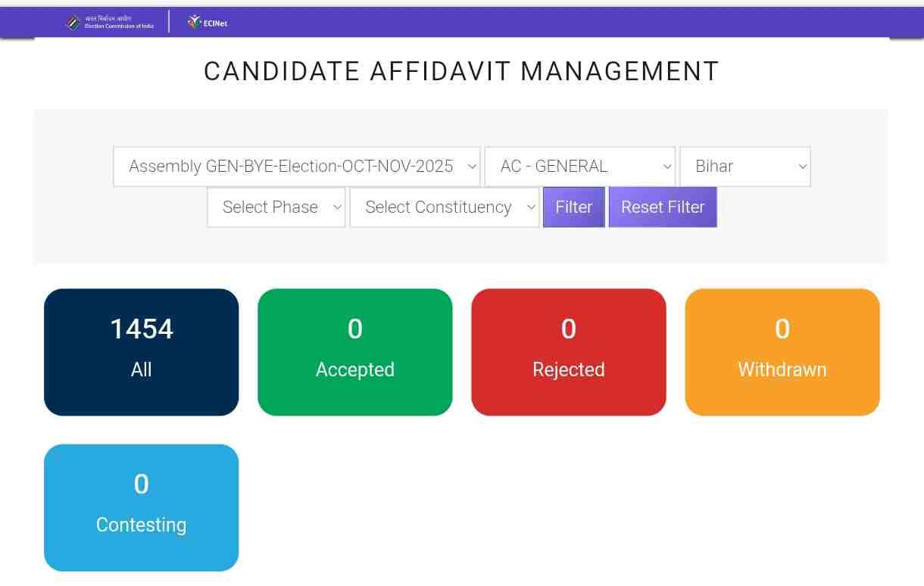Expand the Select Phase dropdown

[x=276, y=207]
